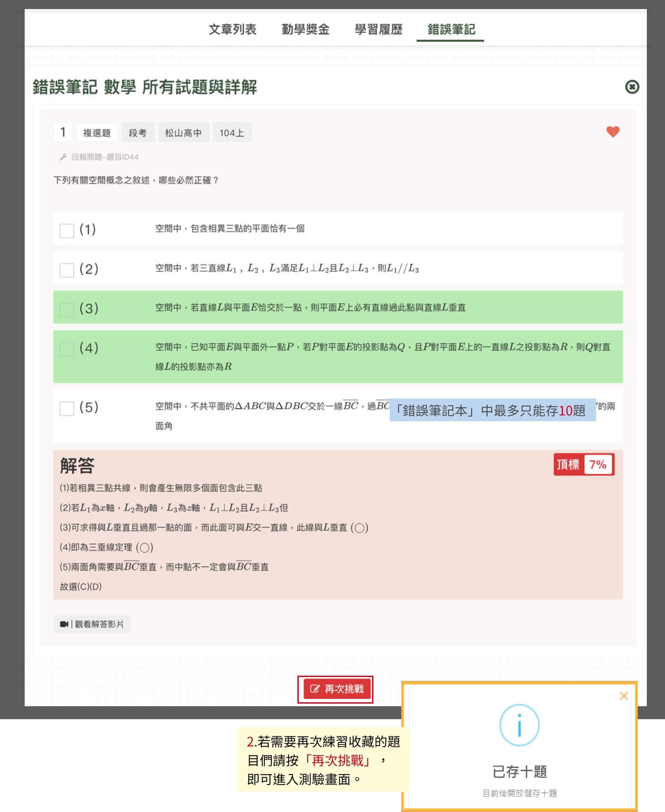Screen dimensions: 665x812
Task: Check option (5) checkbox
Action: tap(67, 409)
